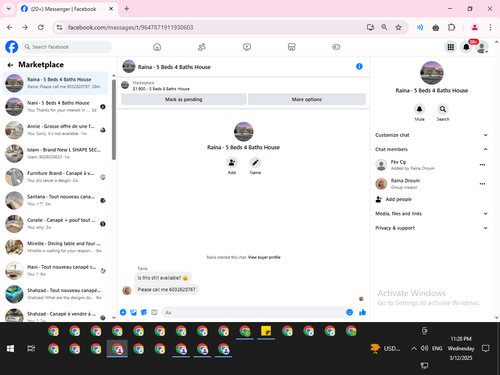This screenshot has height=375, width=500.
Task: Open the Gaming icon in top navigation
Action: tap(336, 47)
